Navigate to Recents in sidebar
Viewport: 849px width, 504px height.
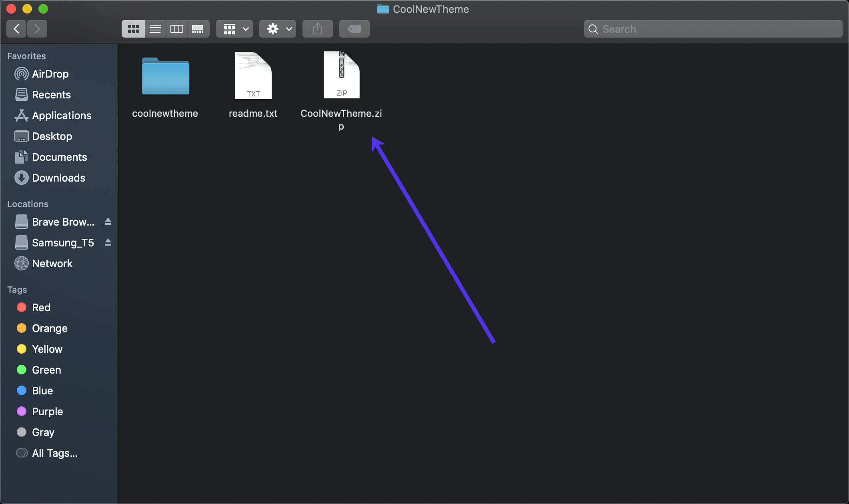[51, 94]
